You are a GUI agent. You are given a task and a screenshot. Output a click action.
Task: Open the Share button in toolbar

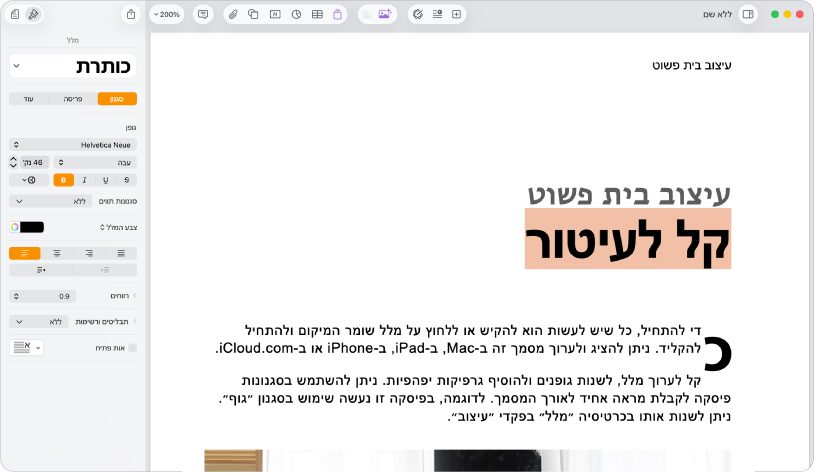[x=131, y=15]
